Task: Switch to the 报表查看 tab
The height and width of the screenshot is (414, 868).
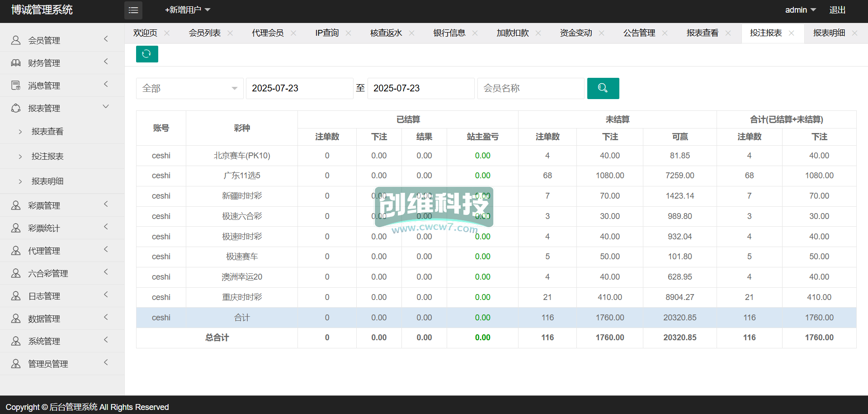Action: 703,33
